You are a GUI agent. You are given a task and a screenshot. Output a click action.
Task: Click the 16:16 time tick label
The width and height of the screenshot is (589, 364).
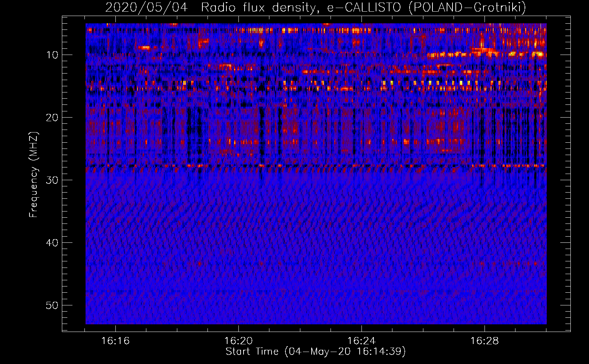pyautogui.click(x=115, y=341)
